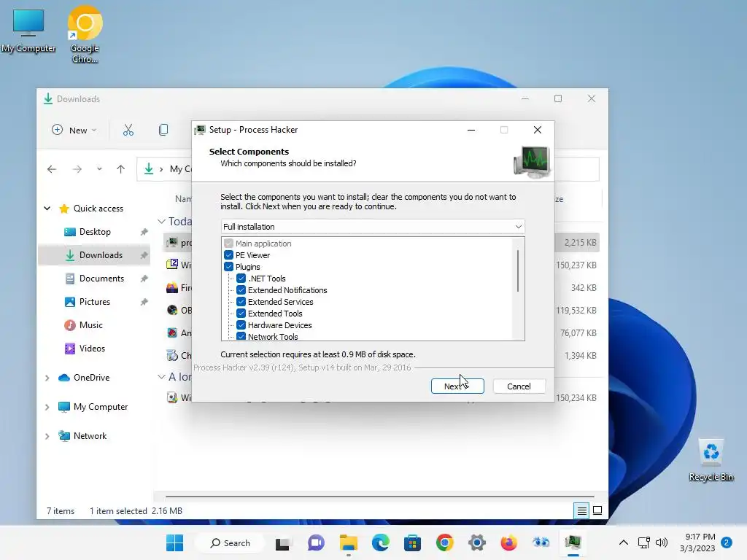Open Desktop in Quick access
The width and height of the screenshot is (747, 560).
point(95,232)
